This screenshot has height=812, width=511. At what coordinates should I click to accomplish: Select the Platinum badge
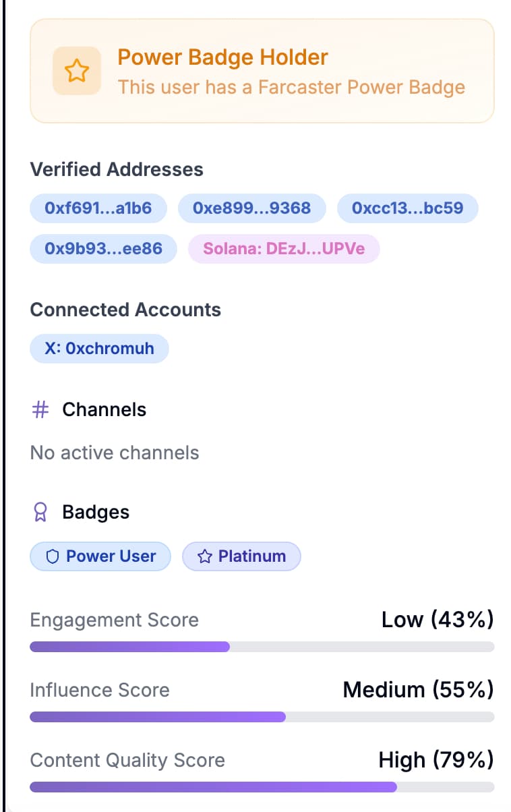click(x=241, y=556)
